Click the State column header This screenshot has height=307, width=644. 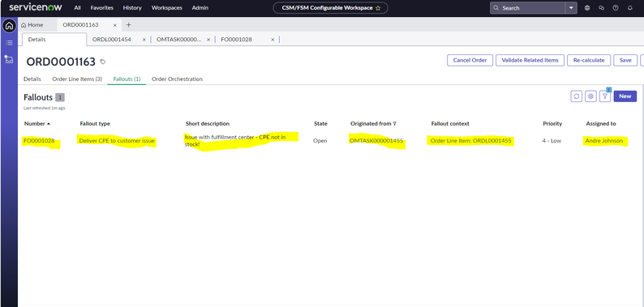point(320,124)
